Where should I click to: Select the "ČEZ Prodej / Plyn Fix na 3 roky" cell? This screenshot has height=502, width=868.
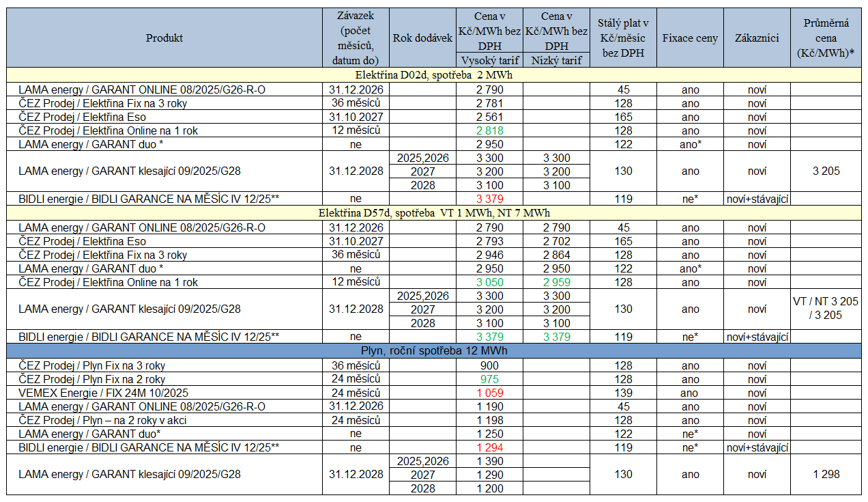[x=91, y=365]
